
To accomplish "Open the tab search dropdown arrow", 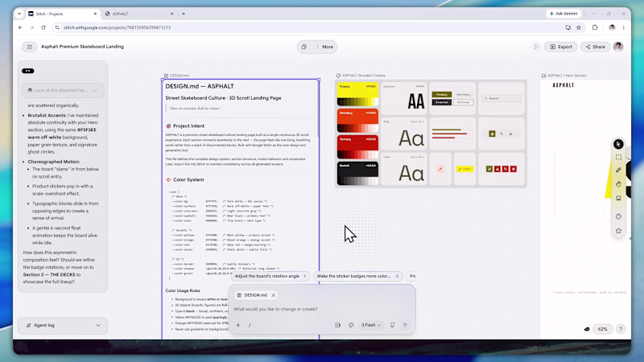I will click(19, 14).
